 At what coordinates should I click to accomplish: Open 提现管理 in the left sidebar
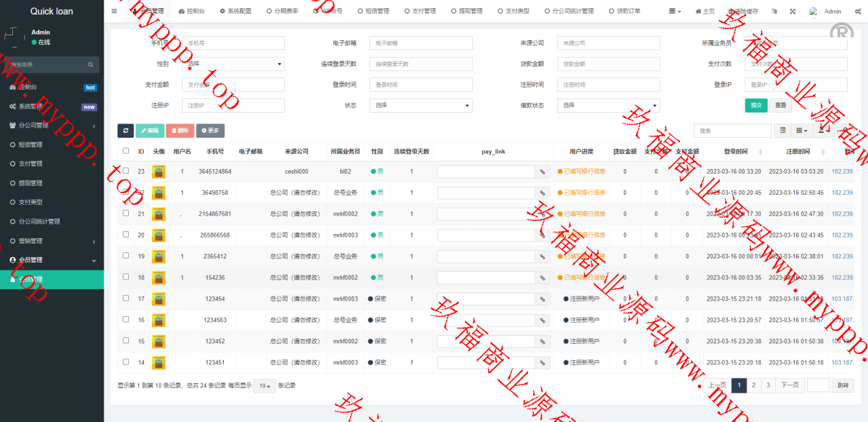[31, 183]
